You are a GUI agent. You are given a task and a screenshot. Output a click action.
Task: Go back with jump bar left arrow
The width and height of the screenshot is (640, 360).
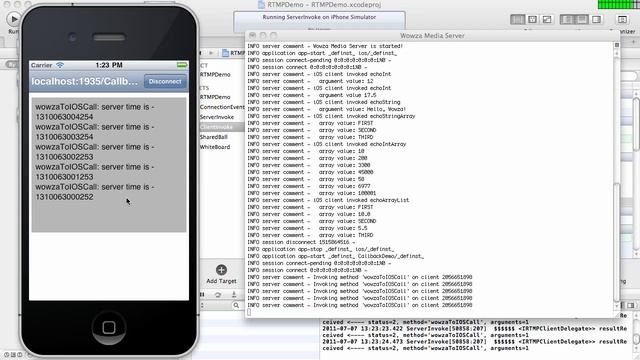point(201,53)
